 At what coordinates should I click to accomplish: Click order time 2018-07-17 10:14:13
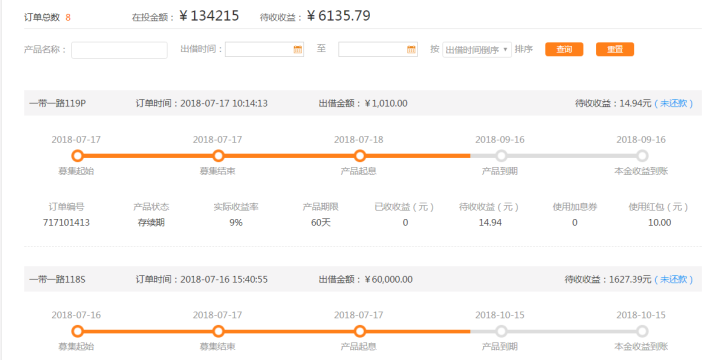(x=224, y=103)
